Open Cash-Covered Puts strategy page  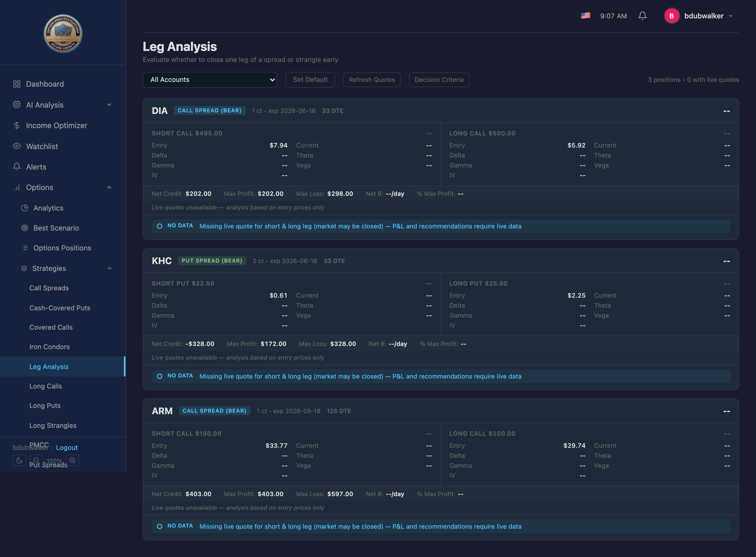tap(60, 308)
